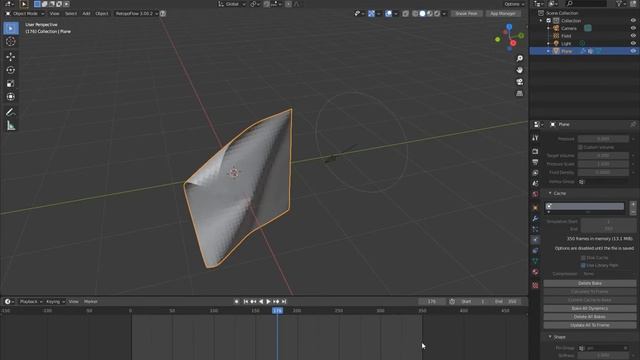Open the Pin Group vertex group dropdown

pyautogui.click(x=604, y=348)
